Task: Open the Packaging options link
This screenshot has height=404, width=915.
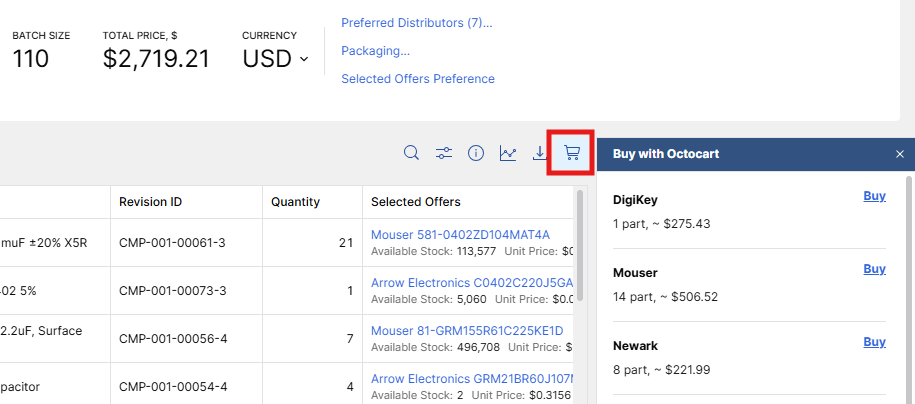Action: 375,51
